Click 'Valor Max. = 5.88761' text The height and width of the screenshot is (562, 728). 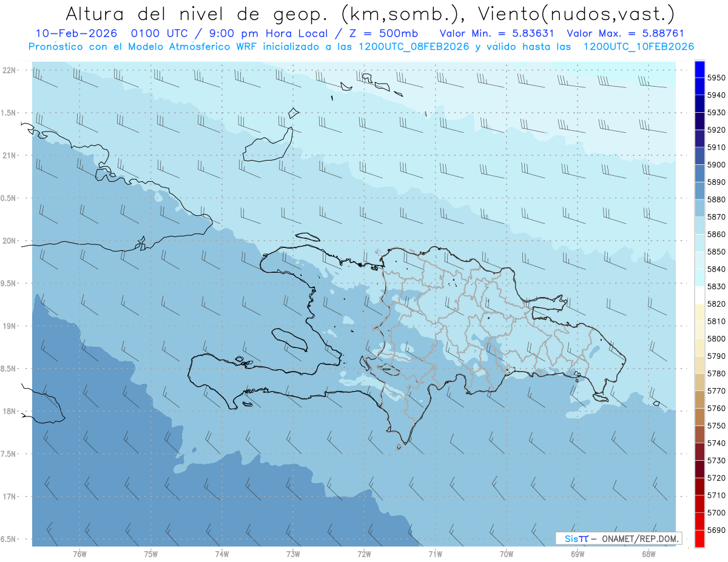(x=625, y=34)
